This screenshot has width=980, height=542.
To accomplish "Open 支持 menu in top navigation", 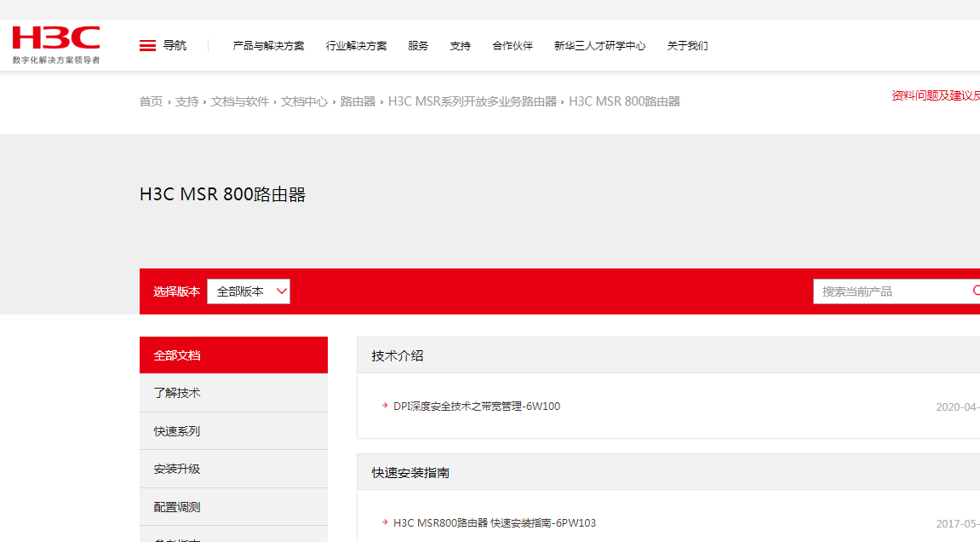I will tap(460, 46).
